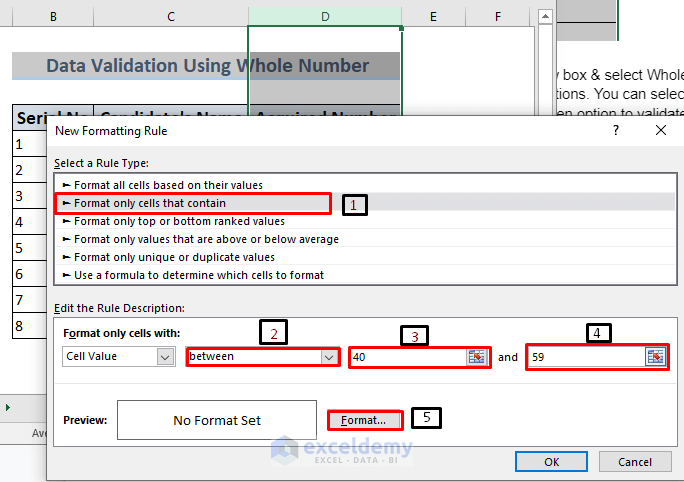Select column F header
Image resolution: width=684 pixels, height=482 pixels.
[498, 17]
